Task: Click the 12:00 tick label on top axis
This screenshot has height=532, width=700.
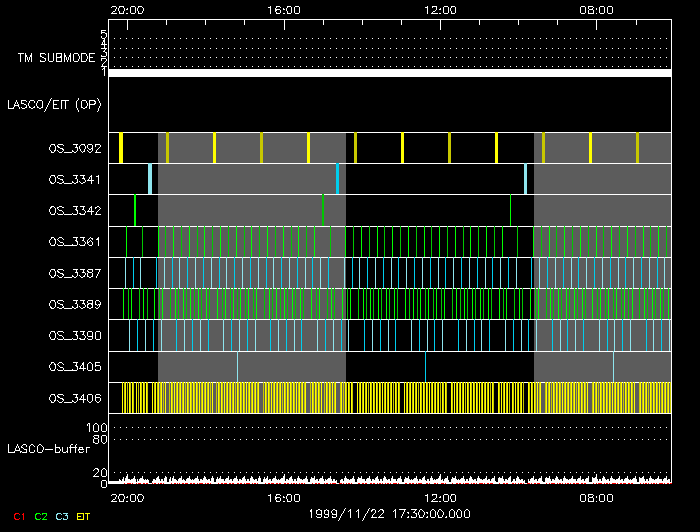Action: click(x=440, y=9)
